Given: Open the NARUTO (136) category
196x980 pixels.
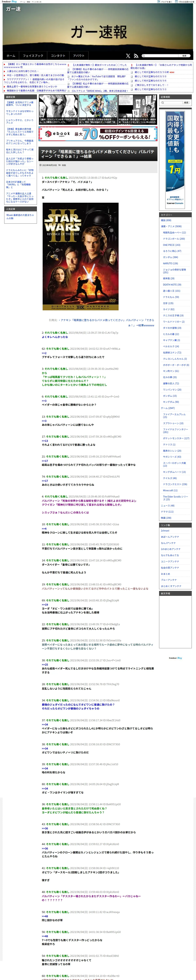Looking at the screenshot, I should coord(171,263).
